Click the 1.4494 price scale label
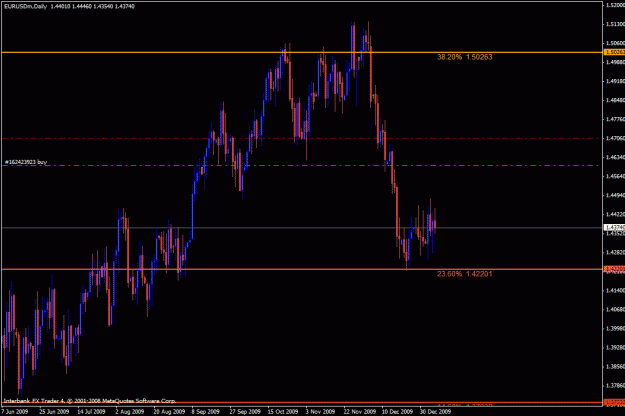Viewport: 625px width, 416px height. [x=615, y=195]
